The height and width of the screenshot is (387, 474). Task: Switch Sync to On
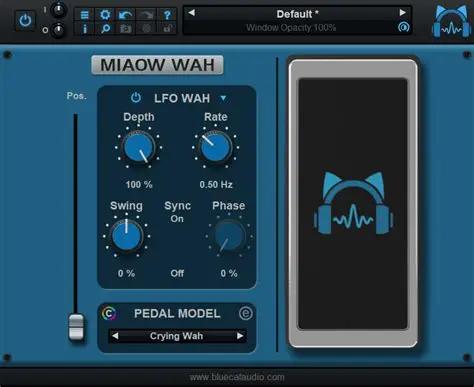tap(177, 219)
